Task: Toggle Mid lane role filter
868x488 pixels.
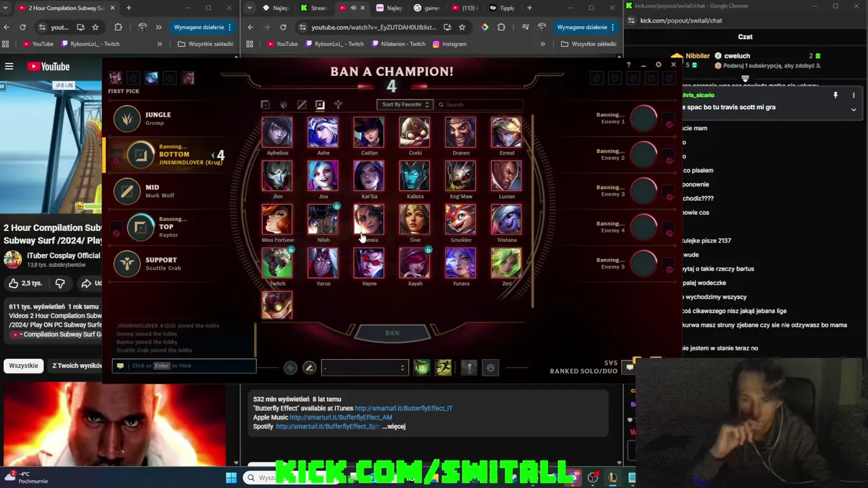Action: (302, 104)
